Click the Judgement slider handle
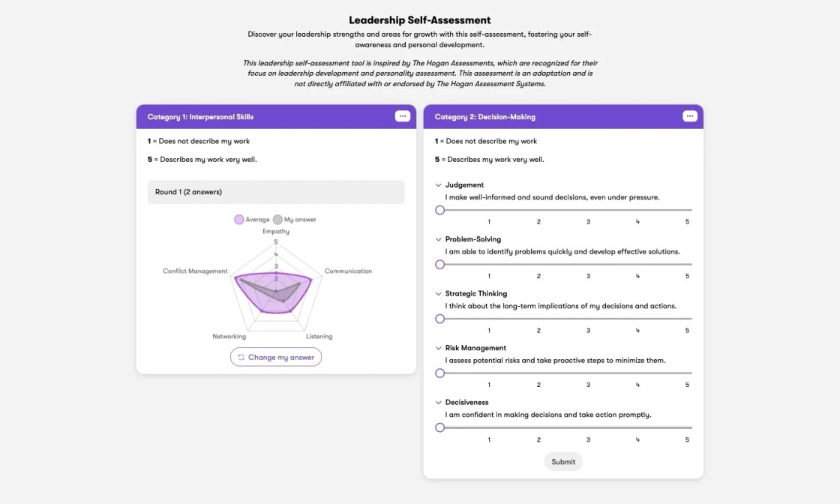The width and height of the screenshot is (840, 504). [x=440, y=210]
